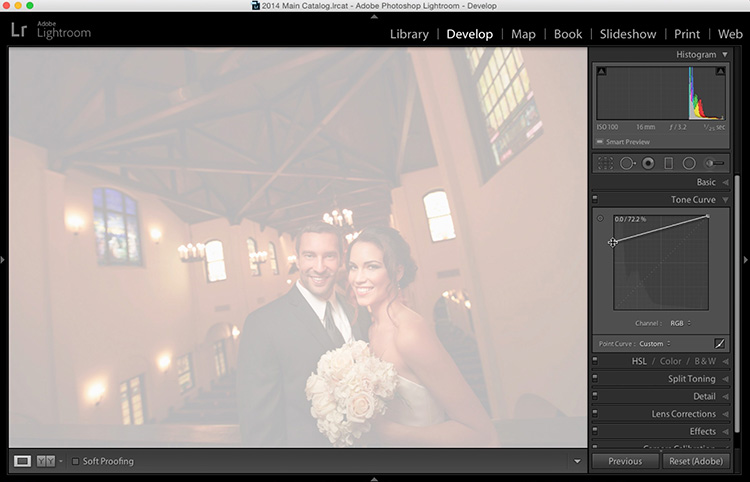Toggle Detail panel on/off switch
This screenshot has width=750, height=482.
595,396
